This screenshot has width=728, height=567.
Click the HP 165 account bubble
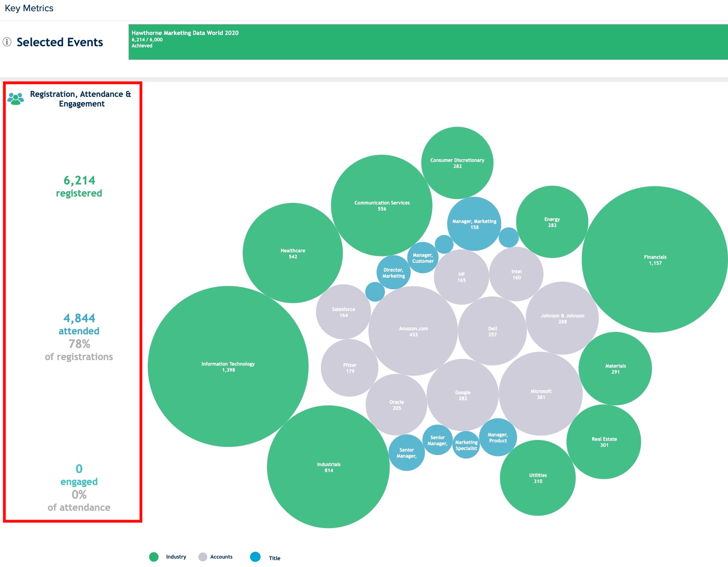coord(461,277)
